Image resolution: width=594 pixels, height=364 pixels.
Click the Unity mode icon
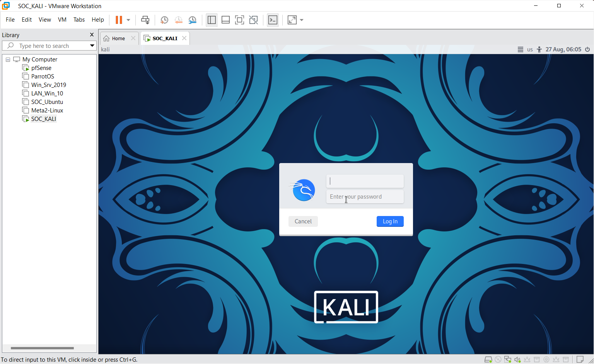[x=253, y=20]
